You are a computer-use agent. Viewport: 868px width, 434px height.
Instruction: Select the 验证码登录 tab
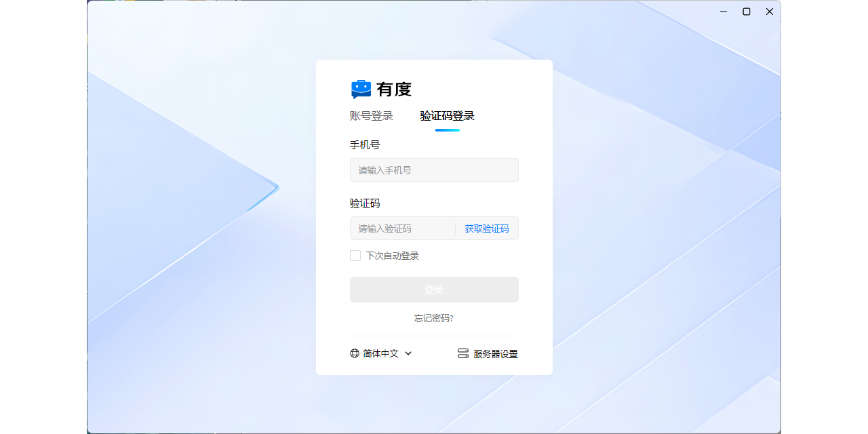447,116
